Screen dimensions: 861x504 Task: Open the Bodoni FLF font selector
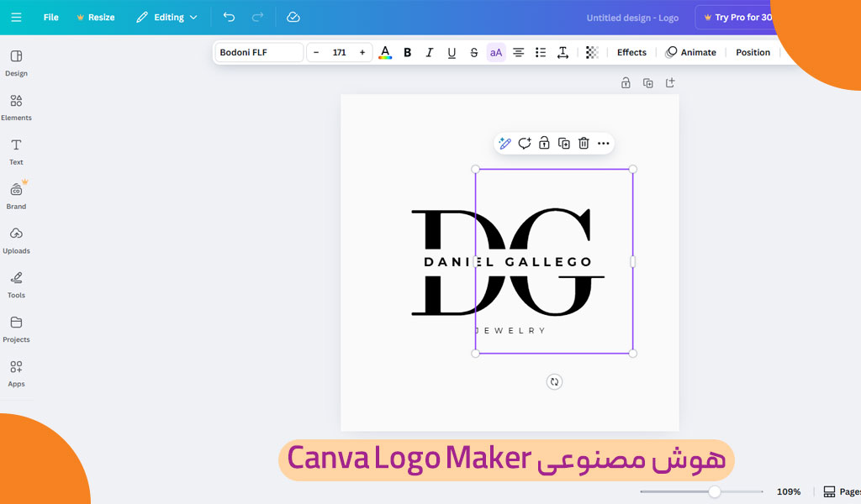259,52
